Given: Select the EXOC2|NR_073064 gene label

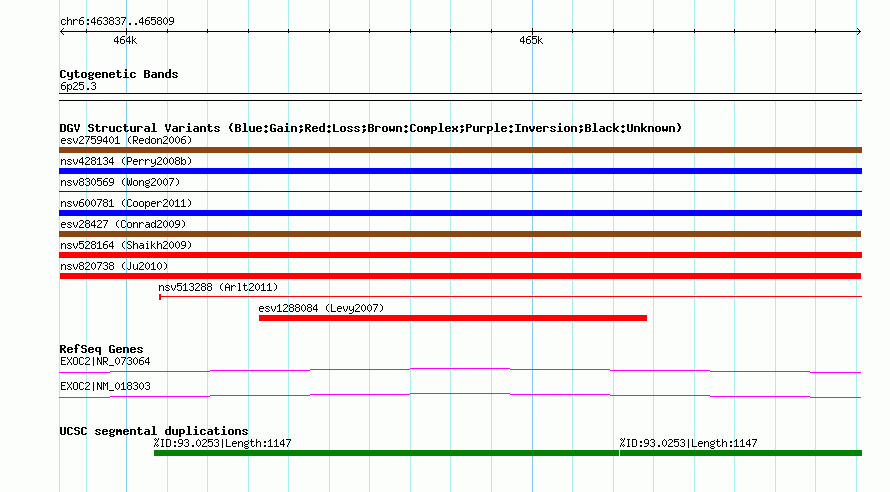Looking at the screenshot, I should (105, 361).
